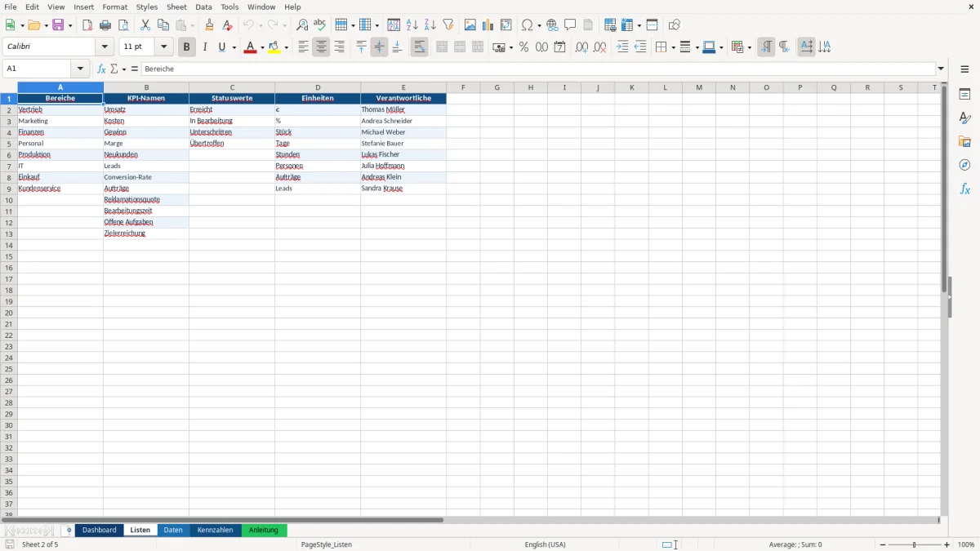Apply font color red swatch
The height and width of the screenshot is (551, 980).
click(x=250, y=47)
